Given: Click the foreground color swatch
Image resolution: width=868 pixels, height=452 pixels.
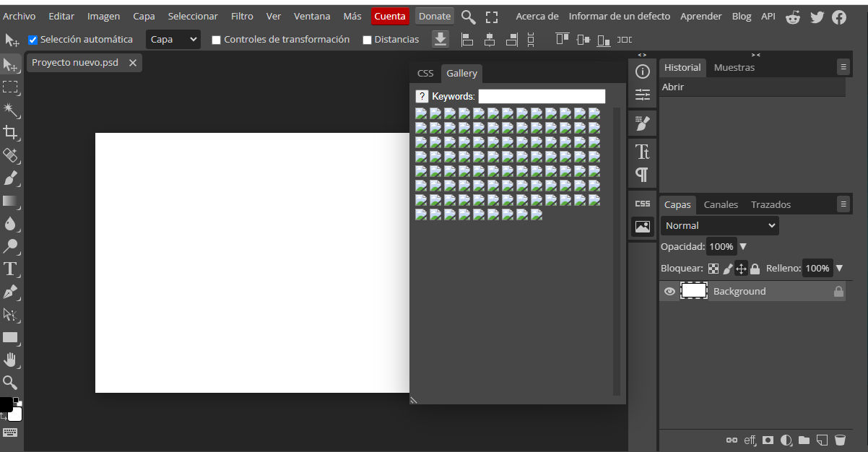Looking at the screenshot, I should pyautogui.click(x=7, y=404).
